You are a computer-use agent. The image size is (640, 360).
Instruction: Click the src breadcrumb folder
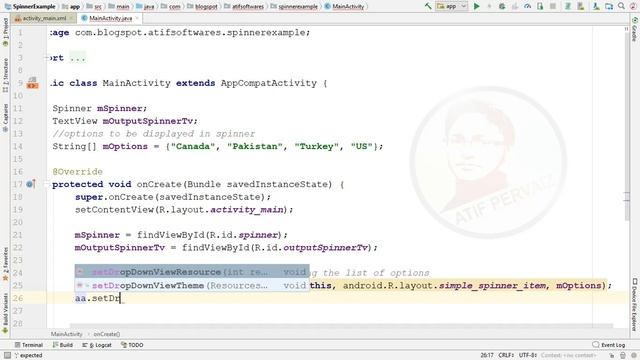coord(94,7)
